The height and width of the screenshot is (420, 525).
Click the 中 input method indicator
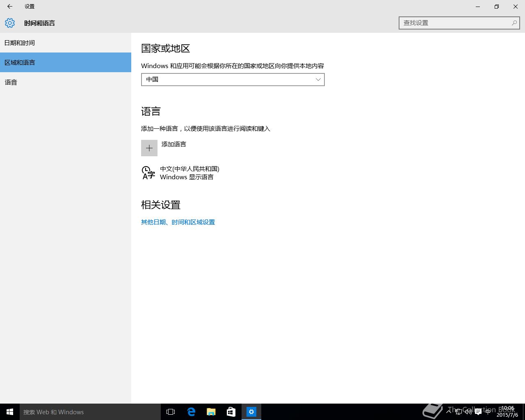tap(488, 412)
